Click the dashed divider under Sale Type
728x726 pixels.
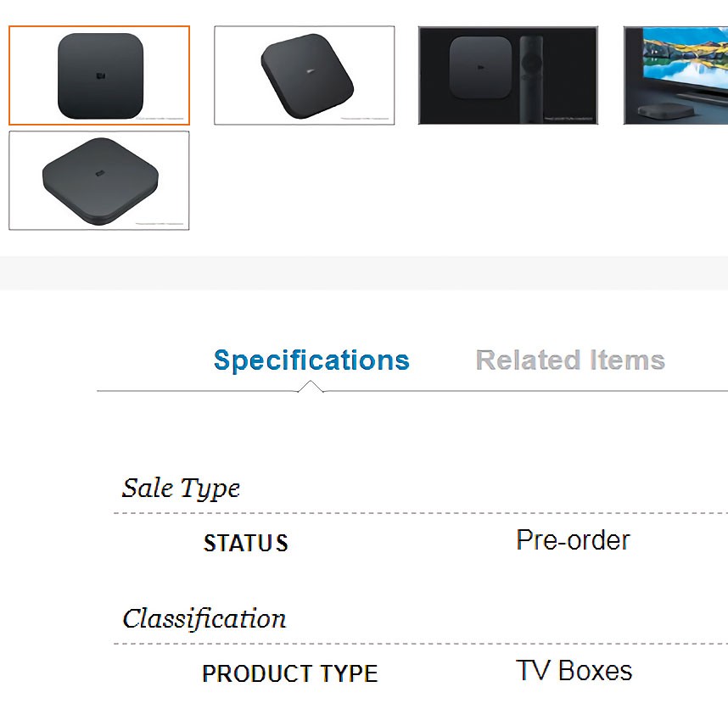coord(420,513)
